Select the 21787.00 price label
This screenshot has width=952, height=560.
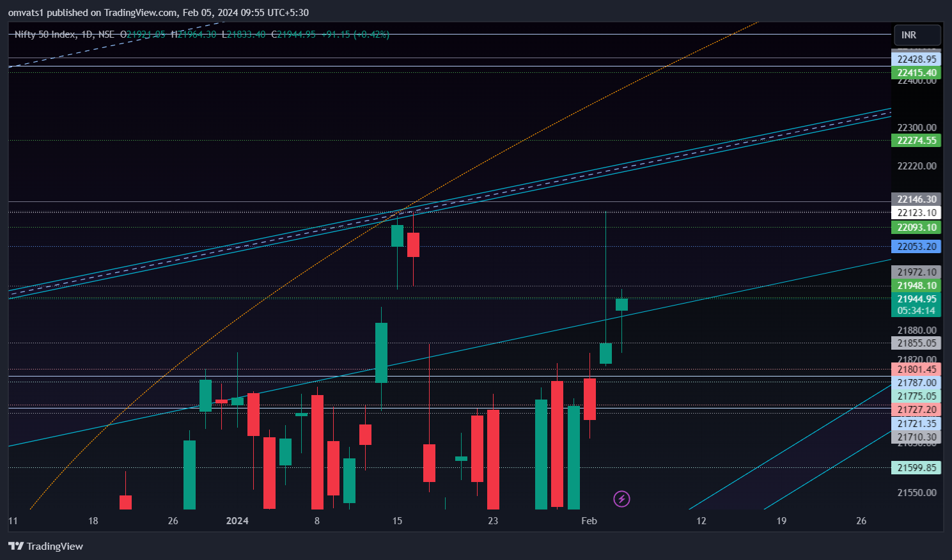click(916, 383)
